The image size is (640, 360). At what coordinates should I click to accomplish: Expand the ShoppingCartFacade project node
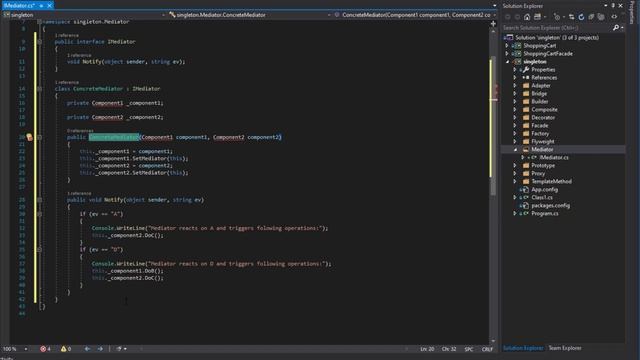pyautogui.click(x=507, y=53)
